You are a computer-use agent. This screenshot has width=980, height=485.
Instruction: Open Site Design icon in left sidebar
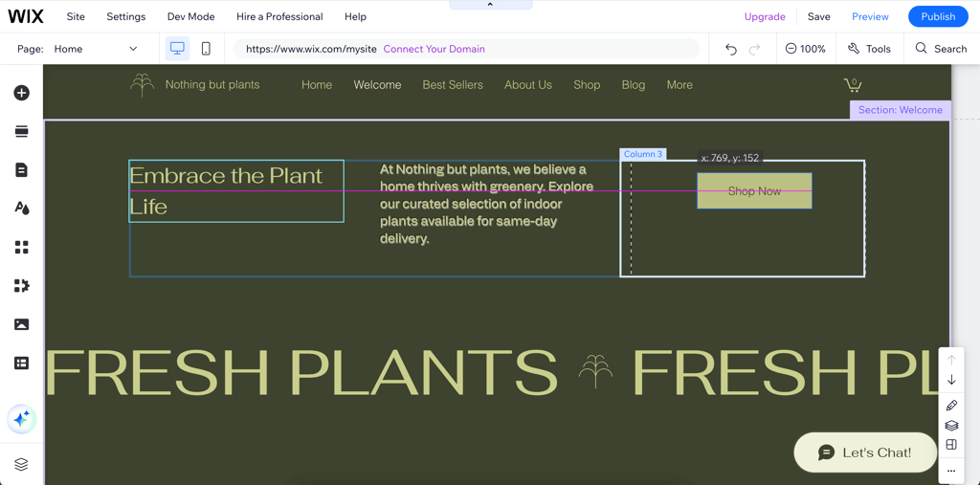(22, 209)
